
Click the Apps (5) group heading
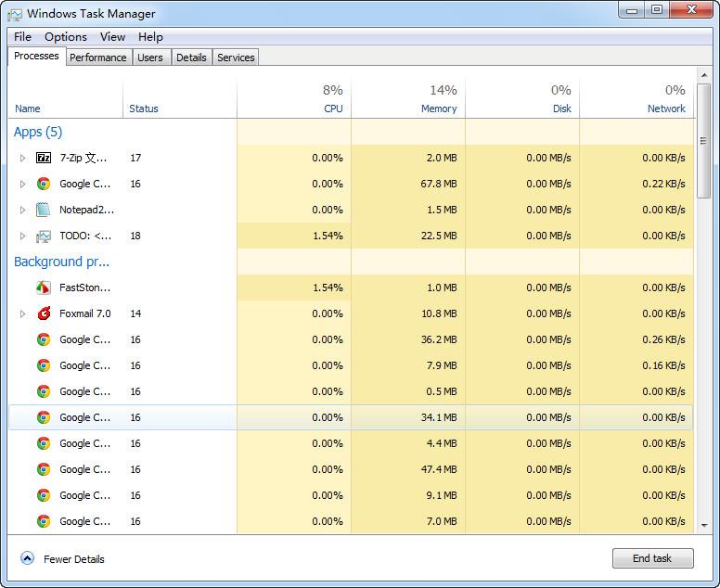point(38,133)
